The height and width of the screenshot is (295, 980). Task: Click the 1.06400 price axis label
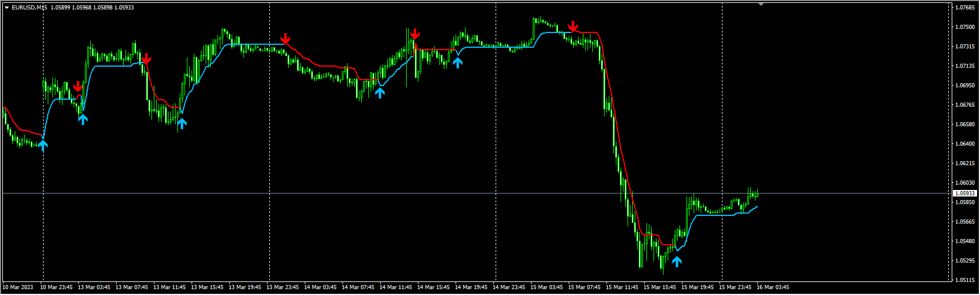(x=964, y=144)
